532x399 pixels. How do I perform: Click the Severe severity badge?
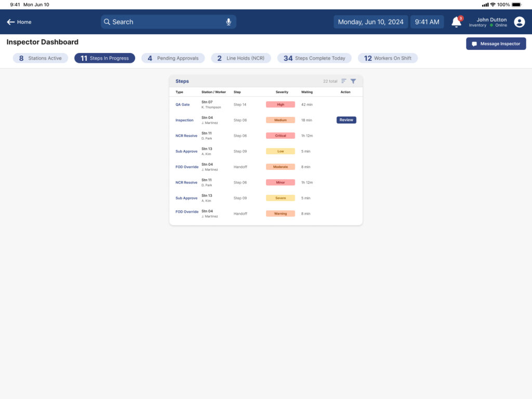pyautogui.click(x=280, y=198)
